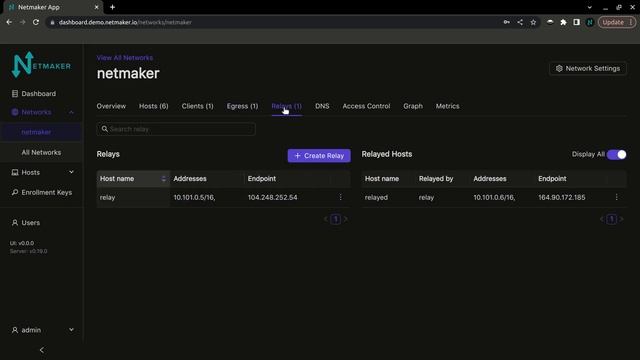Expand the Hosts sidebar chevron
The width and height of the screenshot is (640, 360).
[x=71, y=172]
